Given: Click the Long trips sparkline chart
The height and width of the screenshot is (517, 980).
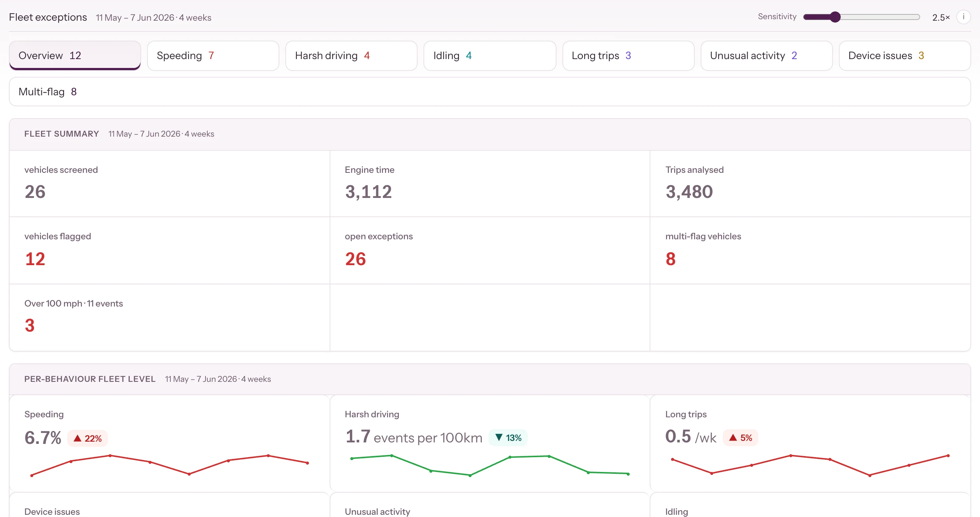Looking at the screenshot, I should coord(810,465).
